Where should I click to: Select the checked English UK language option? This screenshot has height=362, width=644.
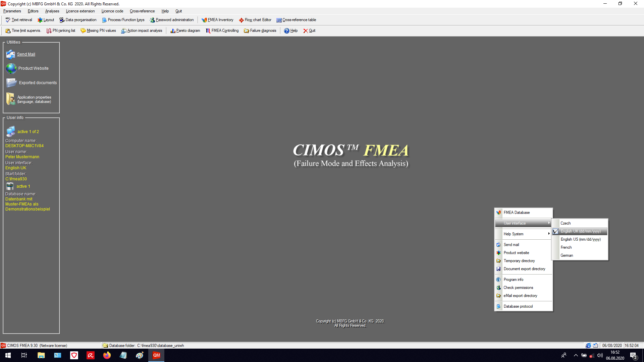click(580, 231)
